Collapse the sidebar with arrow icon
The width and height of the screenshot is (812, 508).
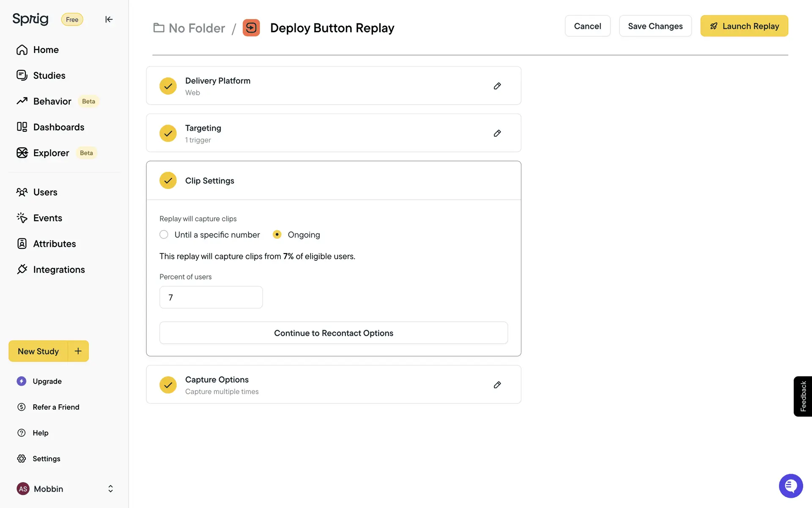pyautogui.click(x=109, y=19)
